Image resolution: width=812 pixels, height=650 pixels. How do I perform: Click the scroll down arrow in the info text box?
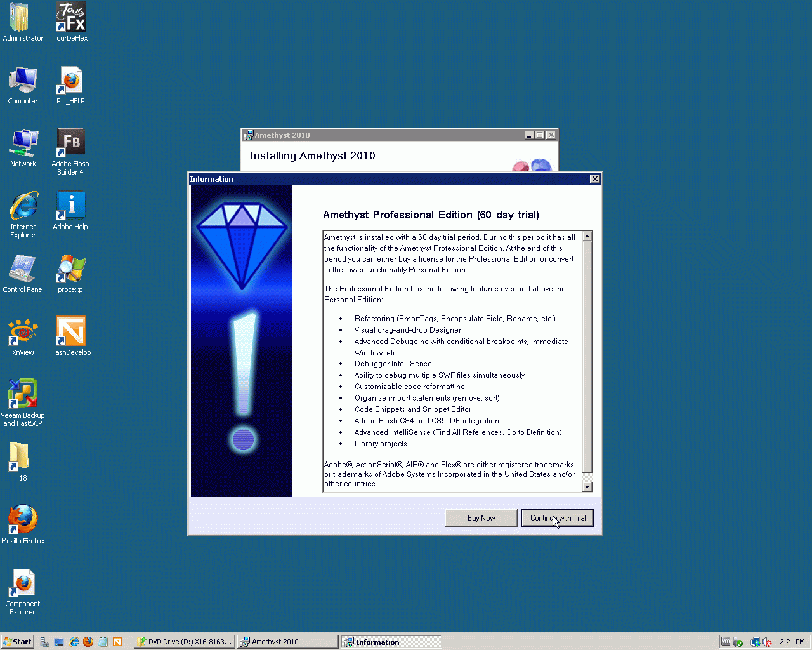(x=587, y=487)
